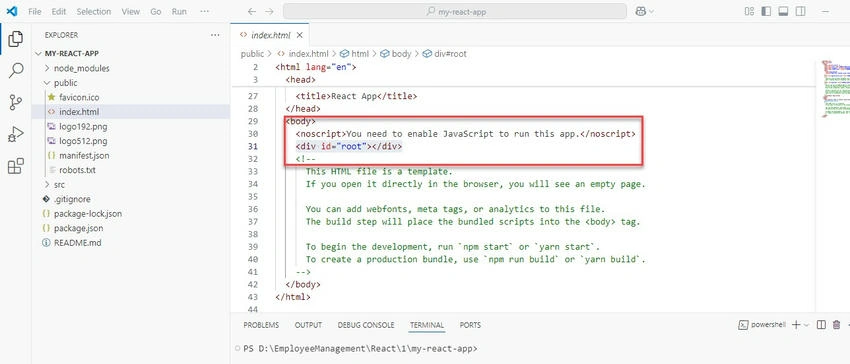Open the launch profile dropdown next to plus
850x364 pixels.
click(806, 325)
